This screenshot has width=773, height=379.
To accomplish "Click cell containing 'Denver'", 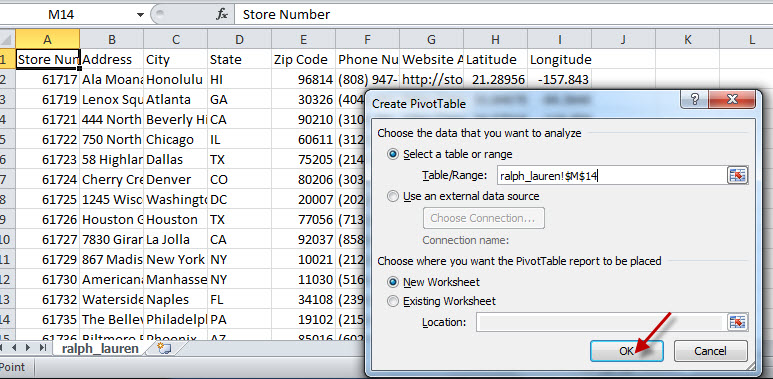I will pyautogui.click(x=176, y=179).
